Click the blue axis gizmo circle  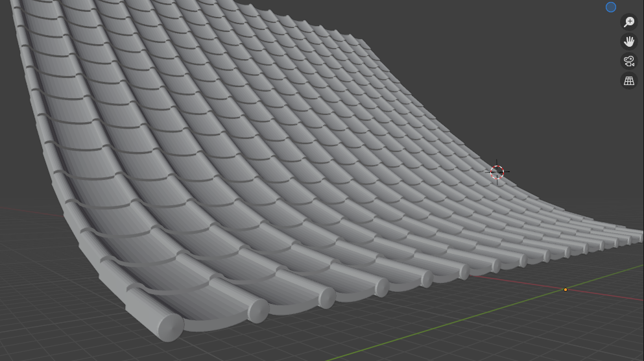(610, 7)
